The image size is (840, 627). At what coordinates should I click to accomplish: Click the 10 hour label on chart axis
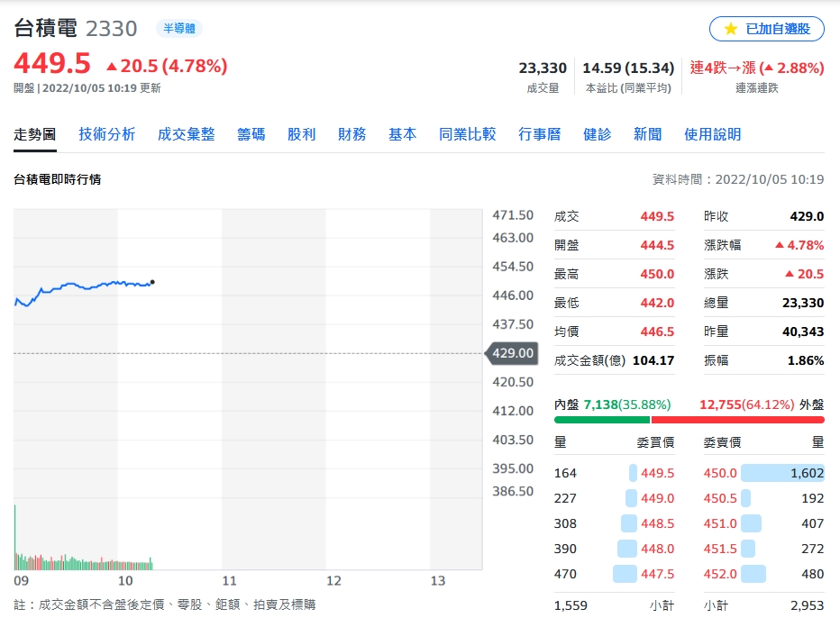124,581
